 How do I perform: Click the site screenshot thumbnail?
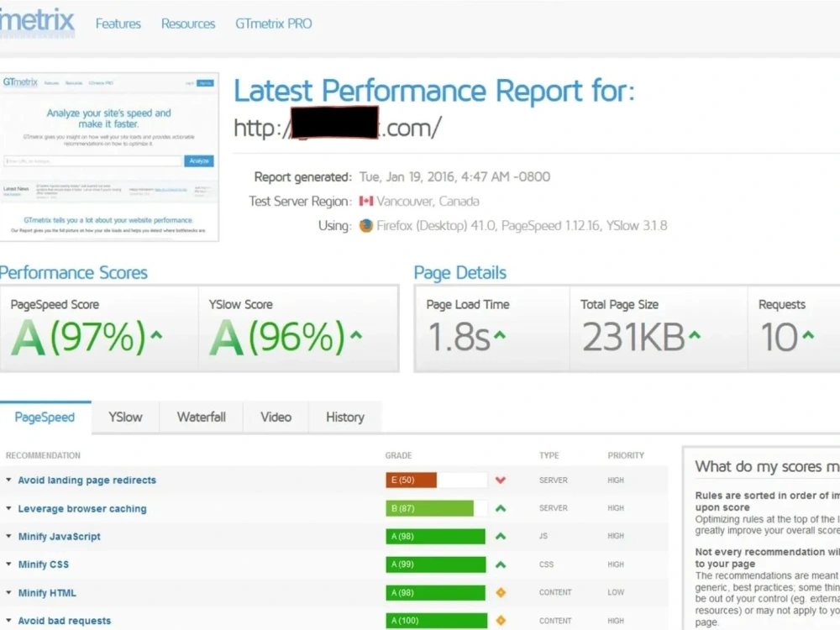(109, 157)
